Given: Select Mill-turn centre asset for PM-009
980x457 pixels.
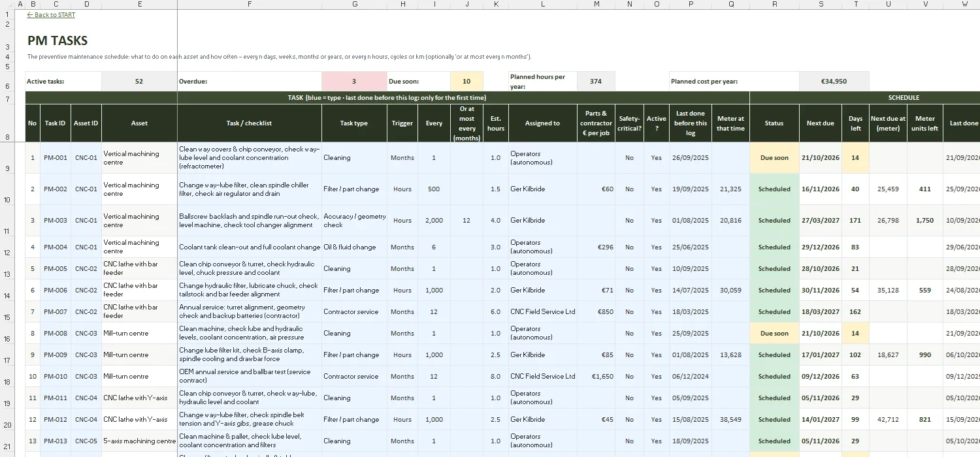Looking at the screenshot, I should point(139,355).
